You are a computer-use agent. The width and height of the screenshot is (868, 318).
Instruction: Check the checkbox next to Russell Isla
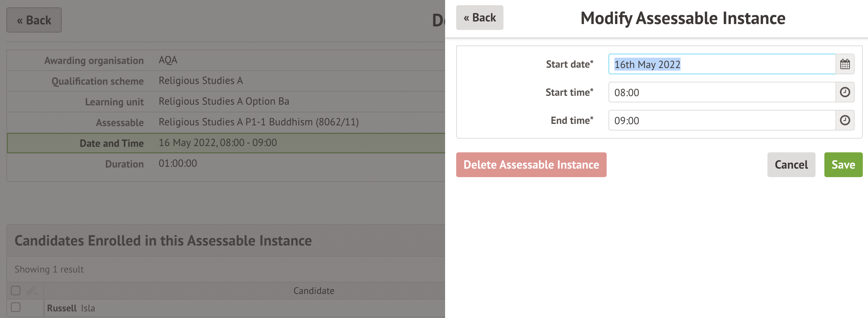pos(15,308)
